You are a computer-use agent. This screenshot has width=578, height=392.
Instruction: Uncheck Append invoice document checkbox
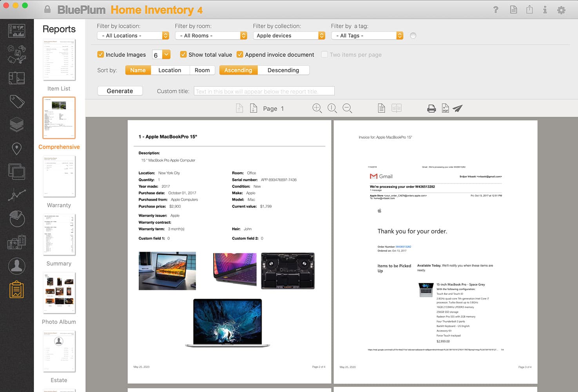240,54
